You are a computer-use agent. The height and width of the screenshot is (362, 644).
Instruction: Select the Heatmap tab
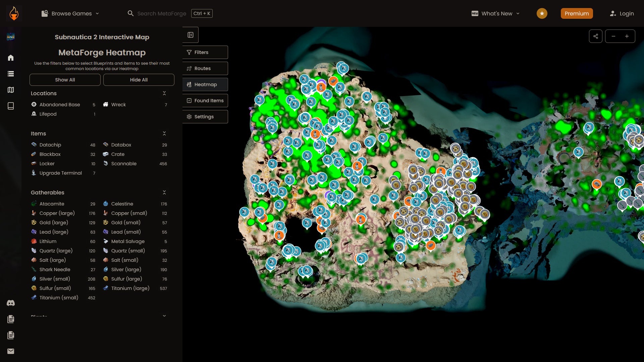[x=205, y=84]
